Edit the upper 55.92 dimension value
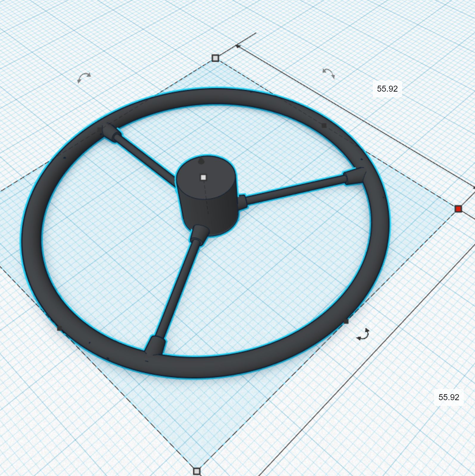Viewport: 475px width, 476px height. coord(387,89)
